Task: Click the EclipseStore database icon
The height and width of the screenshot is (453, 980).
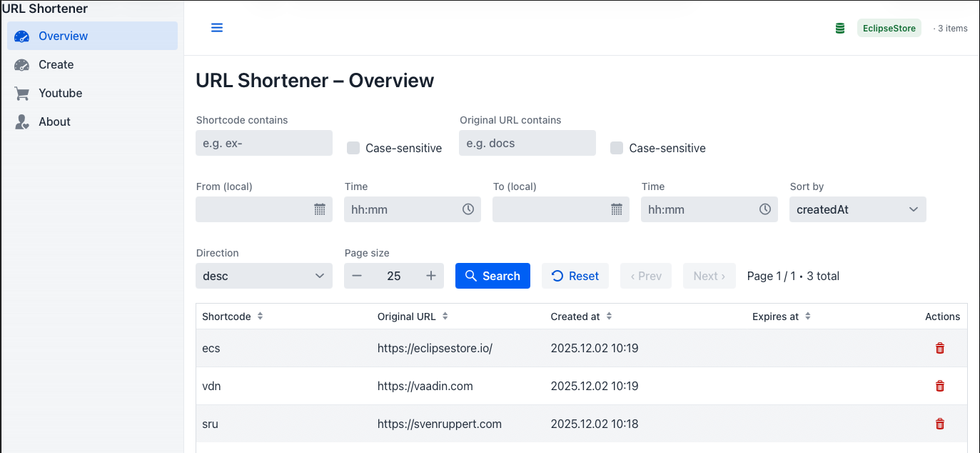Action: [x=839, y=27]
